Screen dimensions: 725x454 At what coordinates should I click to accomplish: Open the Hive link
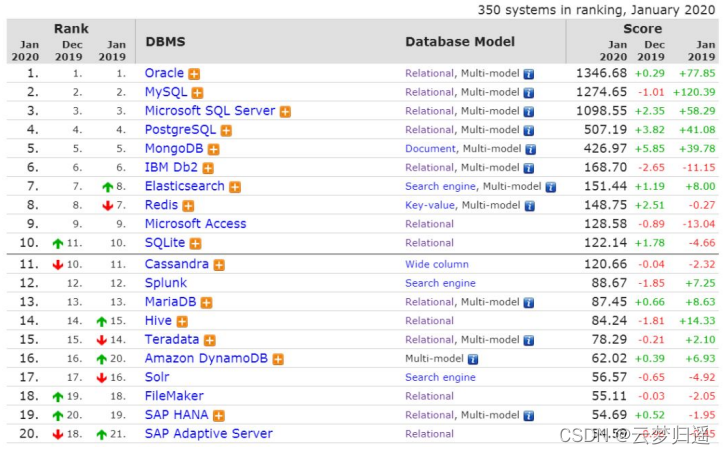pos(158,320)
